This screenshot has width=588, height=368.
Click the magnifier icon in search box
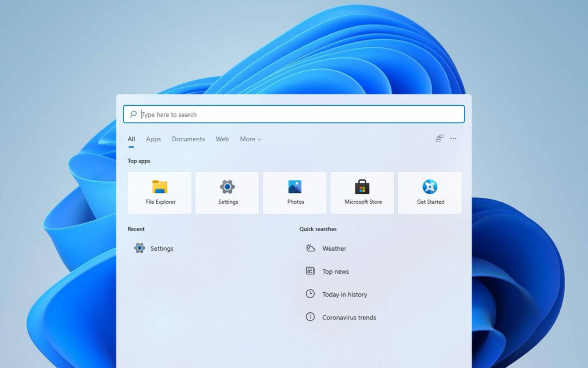pos(133,114)
